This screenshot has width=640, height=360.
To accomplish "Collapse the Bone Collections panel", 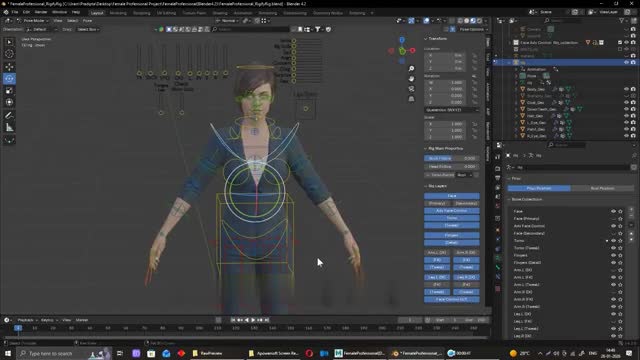I will 509,200.
